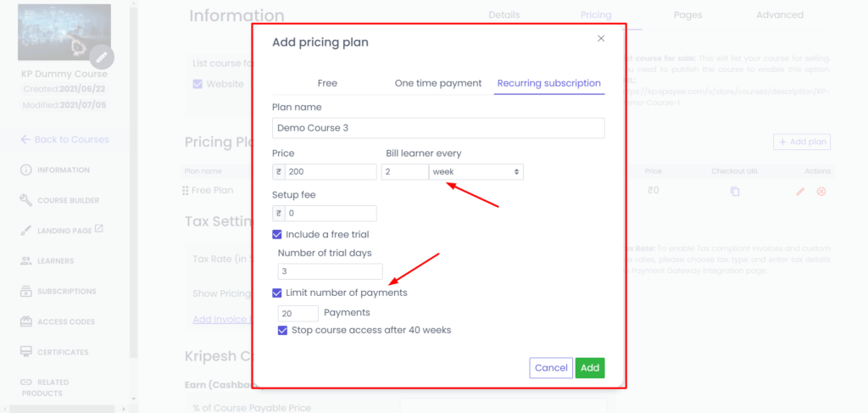This screenshot has height=413, width=868.
Task: Click the green Add button
Action: click(x=590, y=368)
